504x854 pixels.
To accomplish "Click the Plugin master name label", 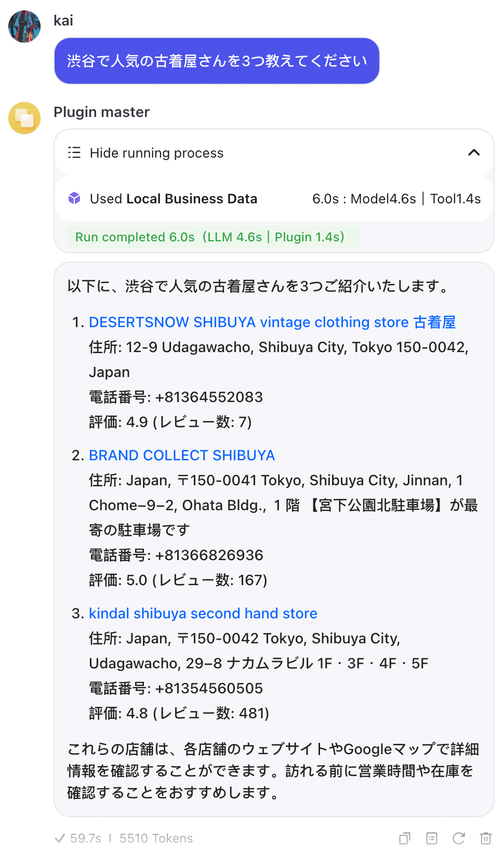I will (101, 112).
